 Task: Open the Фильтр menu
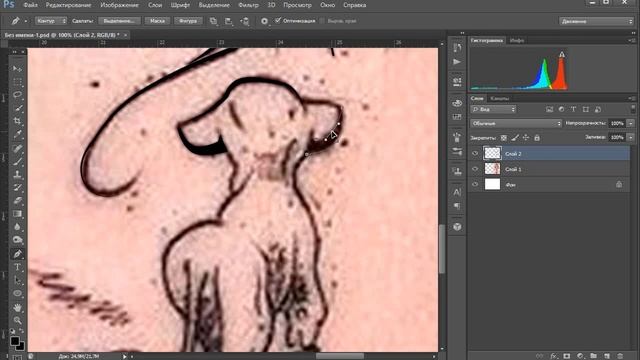click(248, 5)
